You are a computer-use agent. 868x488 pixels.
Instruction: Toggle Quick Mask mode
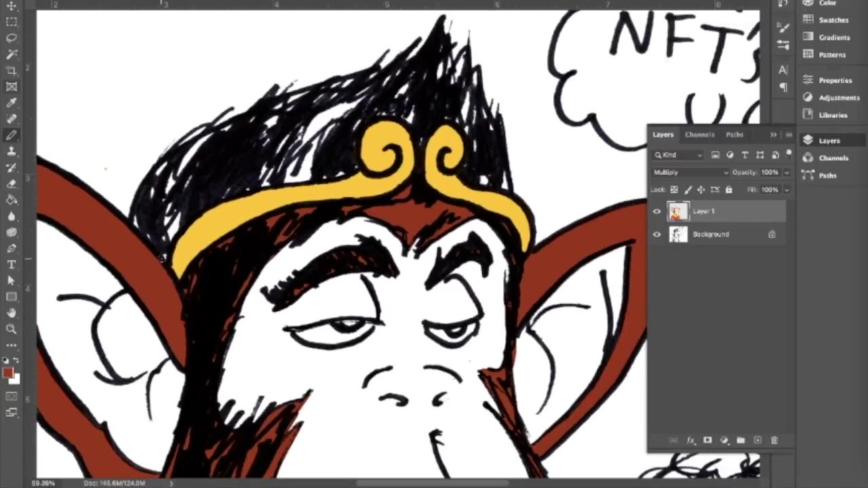coord(12,396)
